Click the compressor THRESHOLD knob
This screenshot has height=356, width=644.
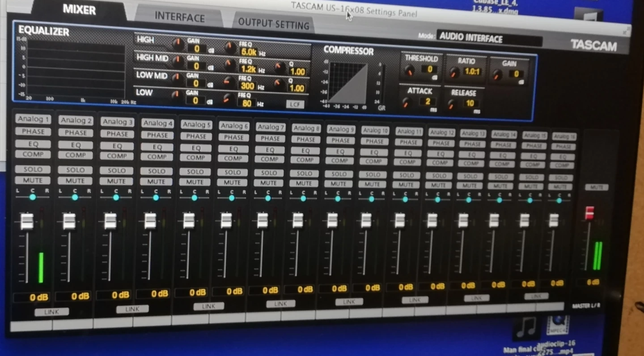pos(409,70)
